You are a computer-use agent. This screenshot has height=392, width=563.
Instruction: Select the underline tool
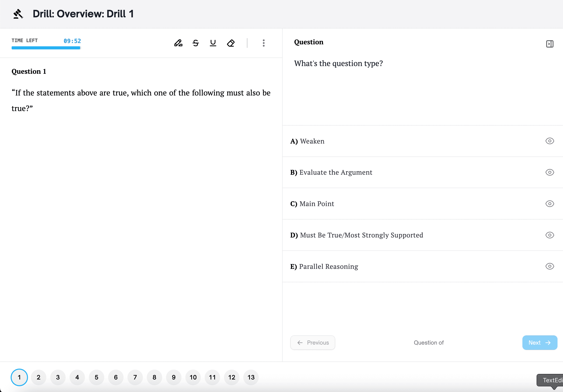tap(213, 43)
